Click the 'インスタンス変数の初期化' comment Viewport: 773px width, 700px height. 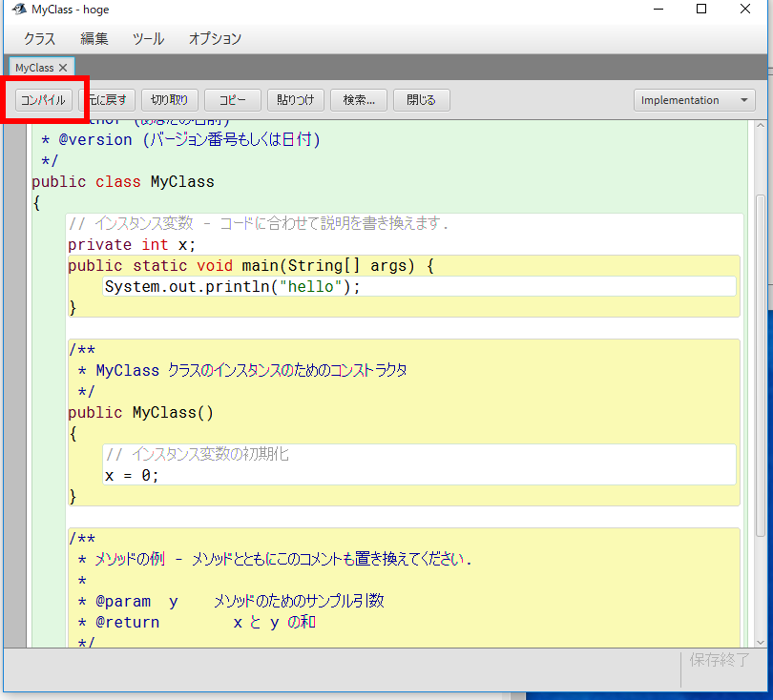tap(198, 454)
